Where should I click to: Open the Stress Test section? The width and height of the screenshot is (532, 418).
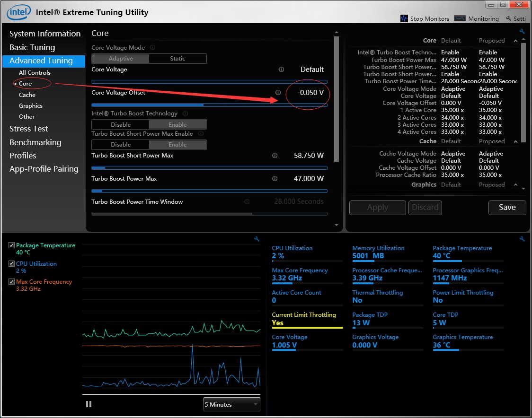click(x=28, y=129)
